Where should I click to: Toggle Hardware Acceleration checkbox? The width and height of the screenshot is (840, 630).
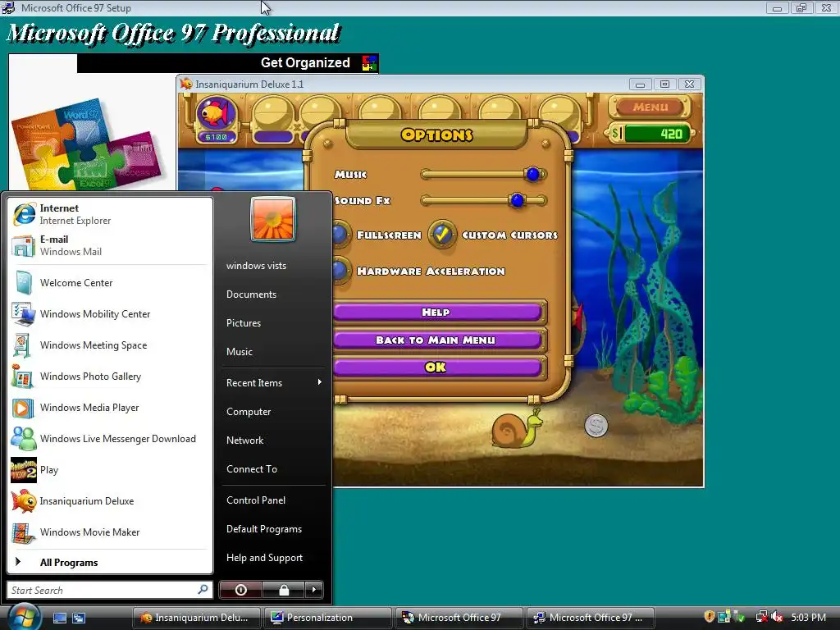click(340, 270)
